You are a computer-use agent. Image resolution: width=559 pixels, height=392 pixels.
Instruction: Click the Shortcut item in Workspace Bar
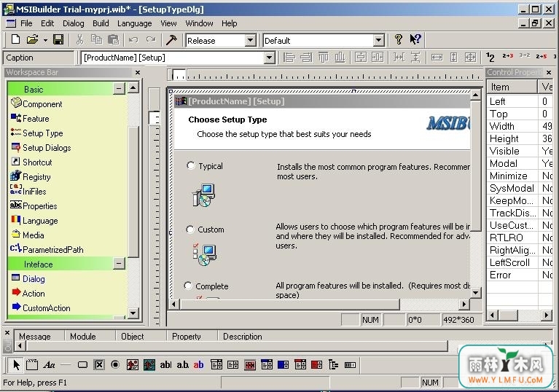(x=31, y=162)
